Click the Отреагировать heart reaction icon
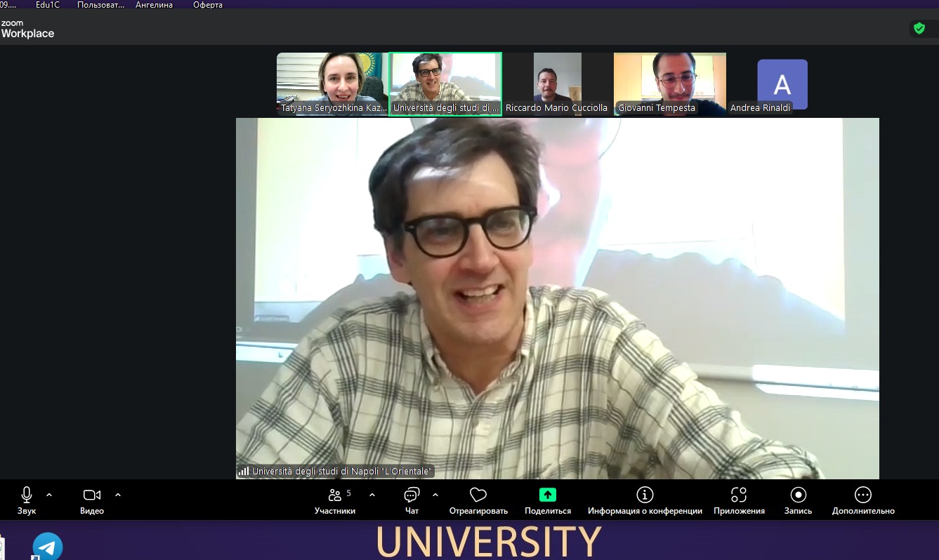This screenshot has width=939, height=560. tap(478, 495)
